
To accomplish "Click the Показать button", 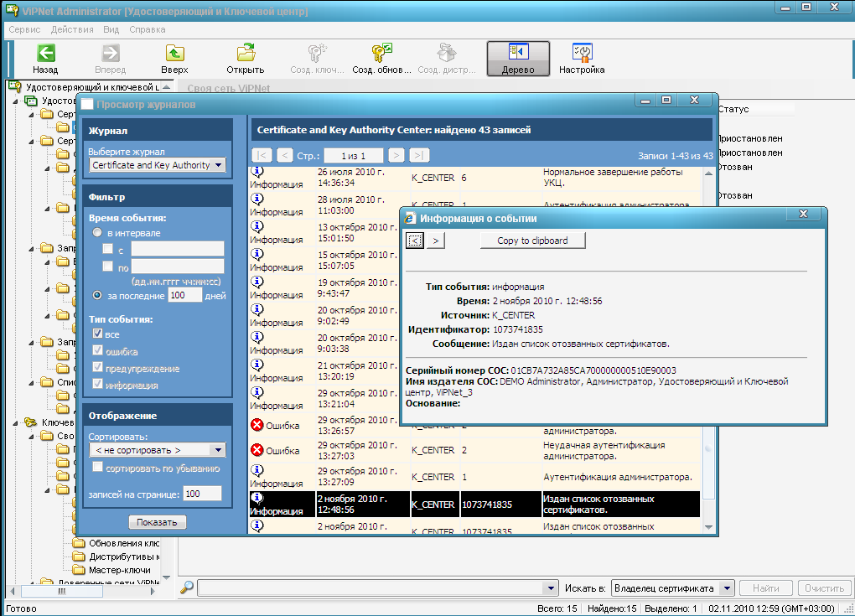I will 157,522.
